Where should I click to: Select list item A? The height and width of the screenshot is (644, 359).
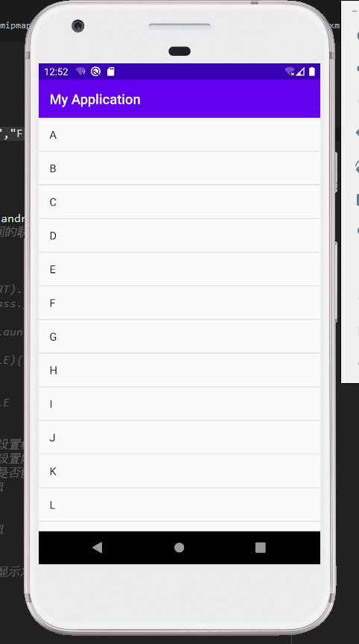[179, 135]
